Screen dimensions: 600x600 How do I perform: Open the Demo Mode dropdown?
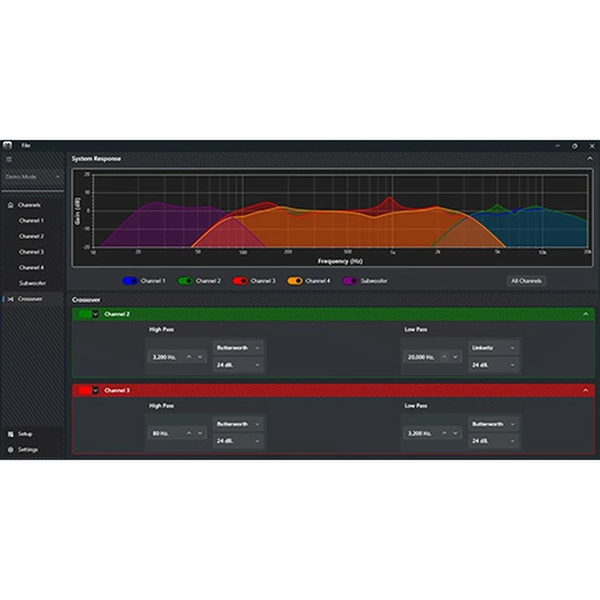tap(33, 178)
